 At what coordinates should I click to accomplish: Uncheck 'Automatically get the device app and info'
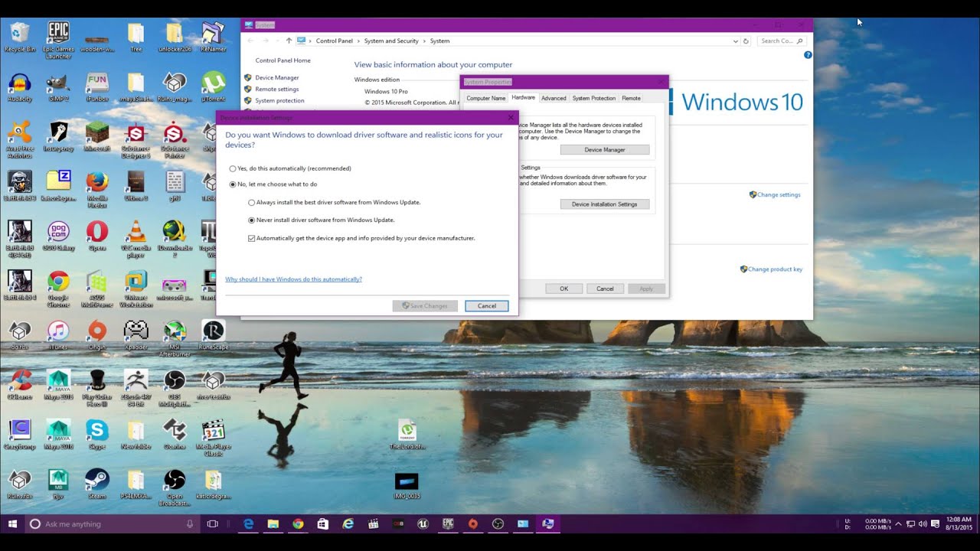pos(361,239)
